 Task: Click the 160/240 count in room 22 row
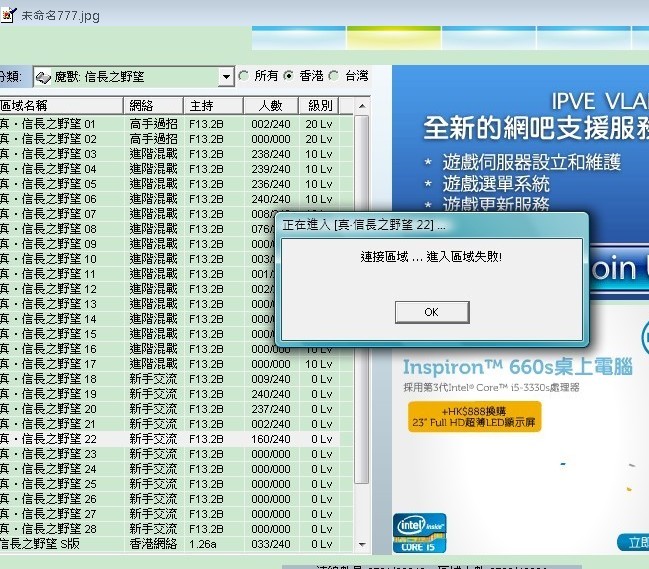[271, 439]
